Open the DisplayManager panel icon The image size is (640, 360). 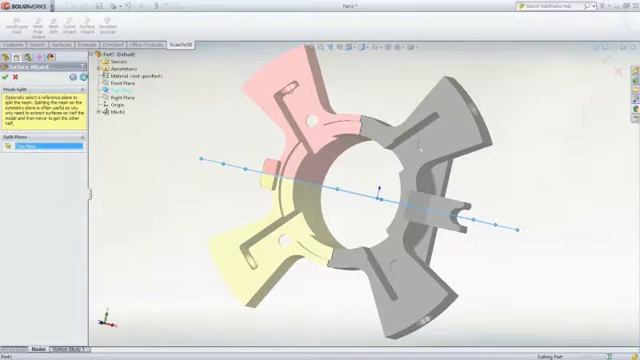[x=51, y=57]
